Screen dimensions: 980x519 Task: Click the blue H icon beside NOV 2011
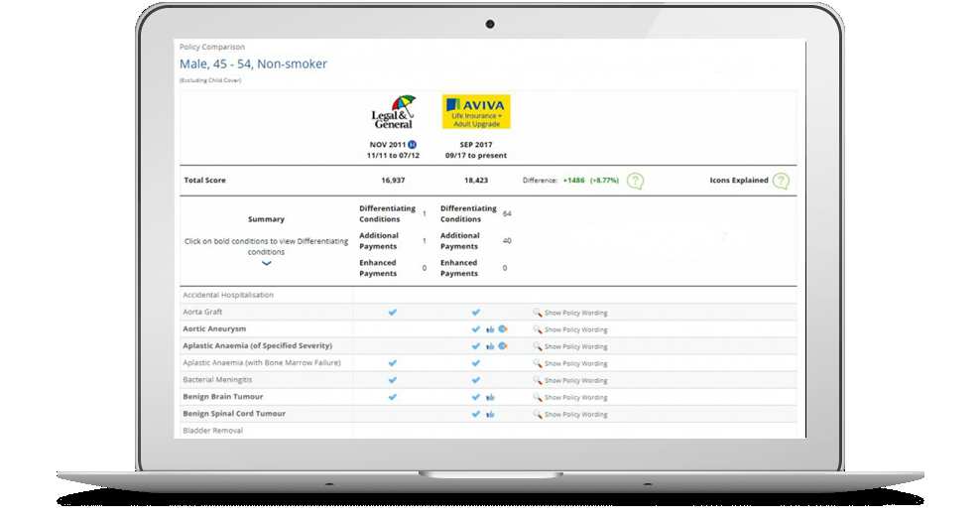pyautogui.click(x=413, y=144)
